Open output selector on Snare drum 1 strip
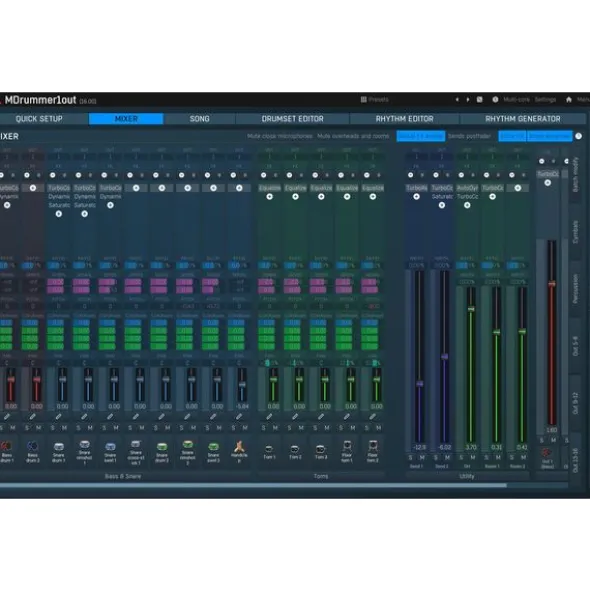Image resolution: width=590 pixels, height=591 pixels. pyautogui.click(x=58, y=157)
